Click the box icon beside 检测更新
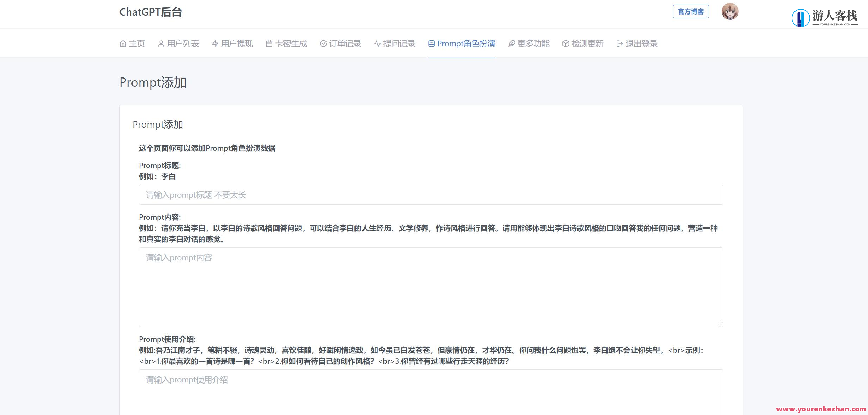868x415 pixels. click(565, 44)
